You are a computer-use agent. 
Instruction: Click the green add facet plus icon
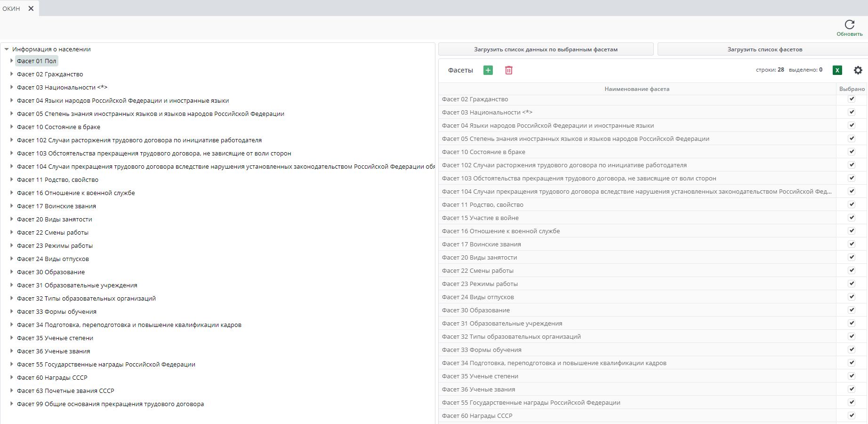(x=488, y=70)
